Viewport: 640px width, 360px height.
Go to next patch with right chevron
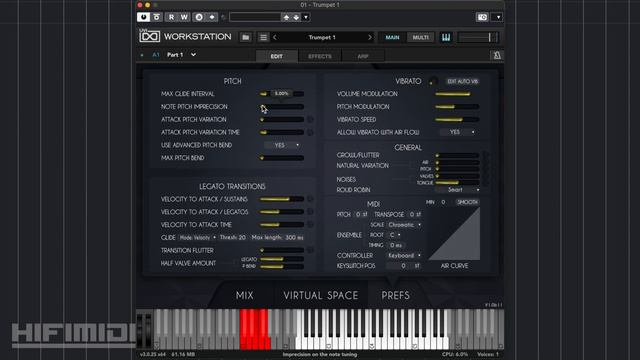coord(370,37)
